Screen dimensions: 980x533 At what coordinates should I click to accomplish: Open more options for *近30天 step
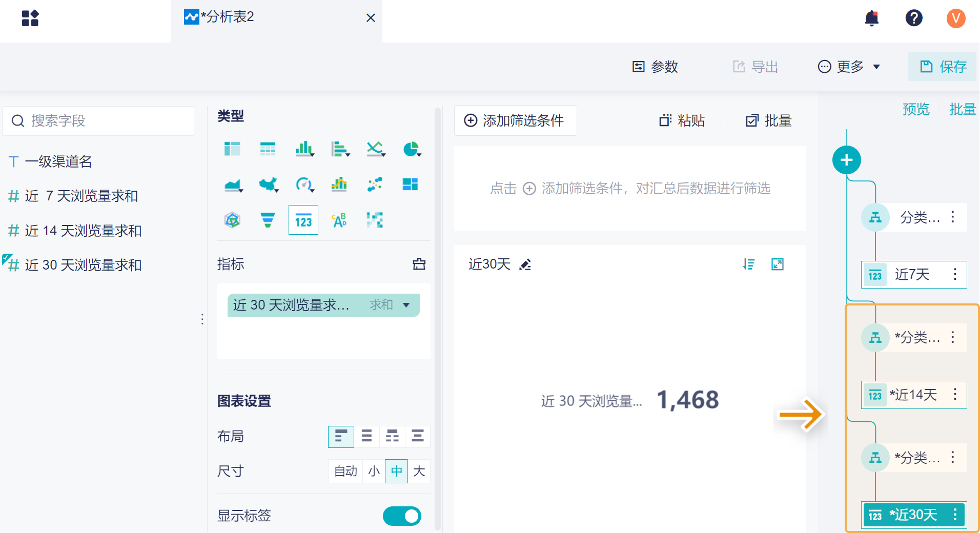[955, 515]
